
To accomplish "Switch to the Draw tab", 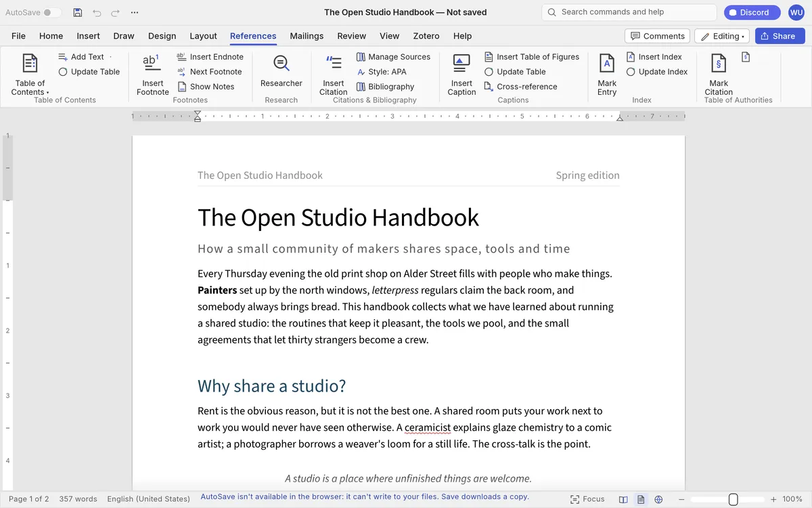I will pos(124,36).
